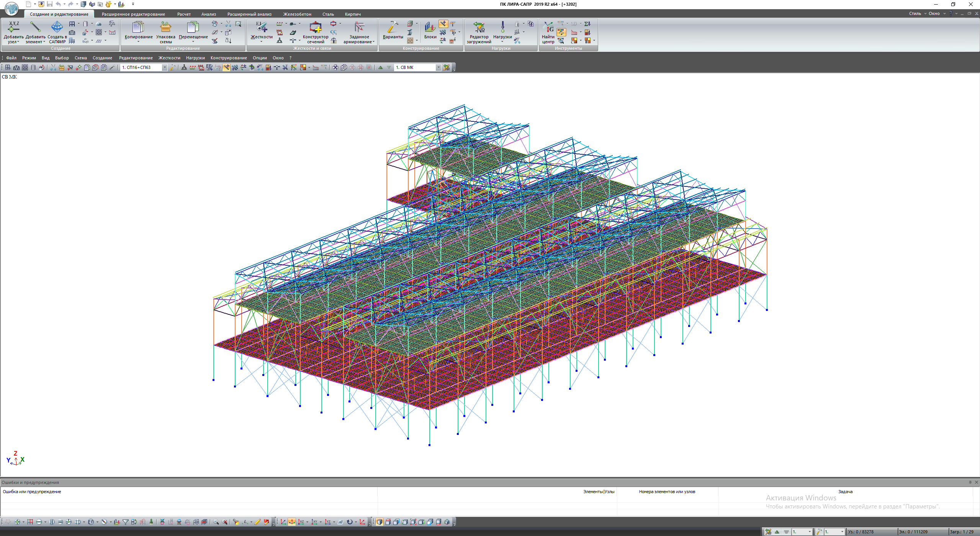This screenshot has width=980, height=536.
Task: Switch to the Расчет ribbon tab
Action: coord(184,14)
